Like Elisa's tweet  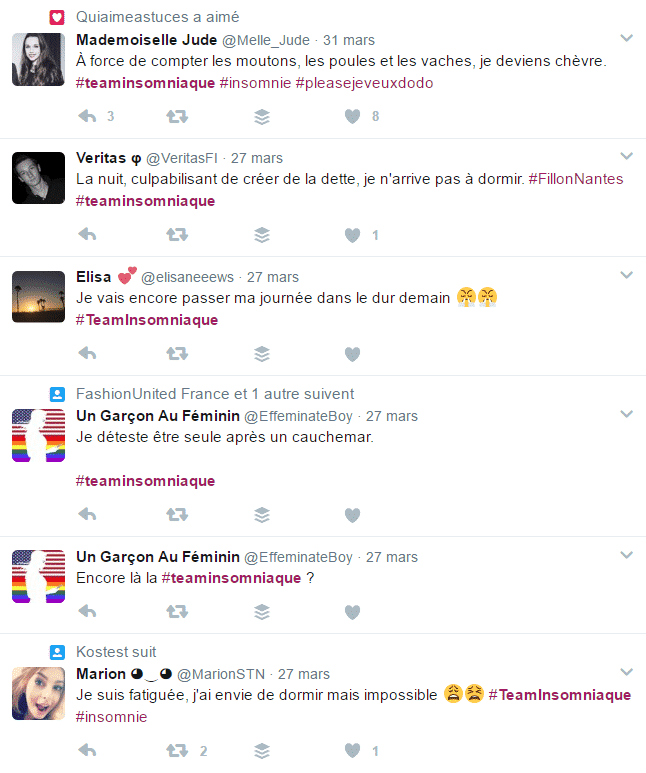pyautogui.click(x=352, y=354)
